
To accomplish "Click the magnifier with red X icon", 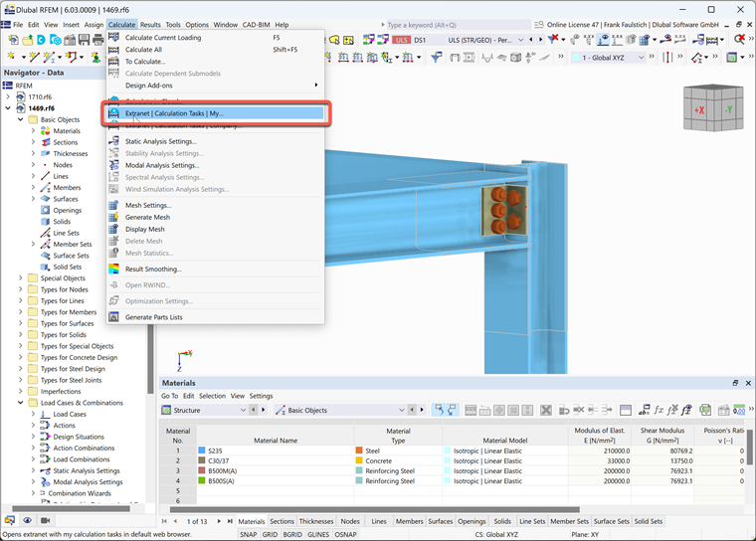I will coord(740,40).
